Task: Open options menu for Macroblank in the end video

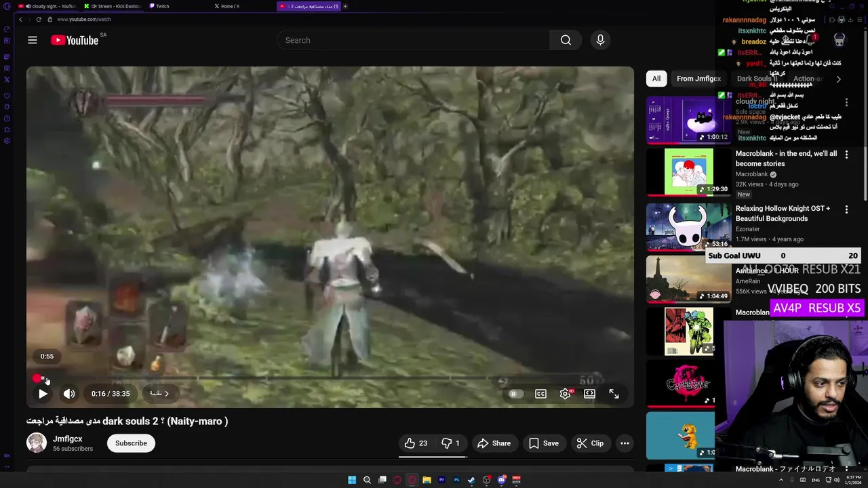Action: pyautogui.click(x=846, y=155)
